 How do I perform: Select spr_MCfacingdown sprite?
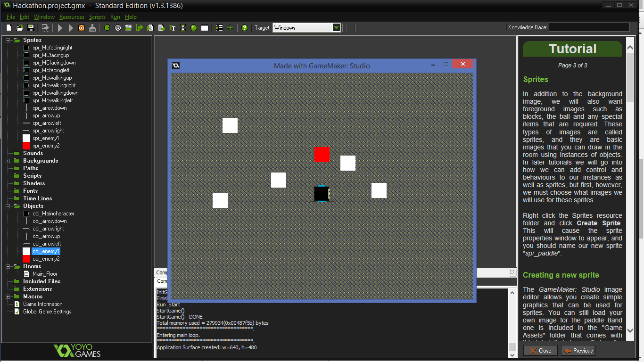(x=54, y=63)
